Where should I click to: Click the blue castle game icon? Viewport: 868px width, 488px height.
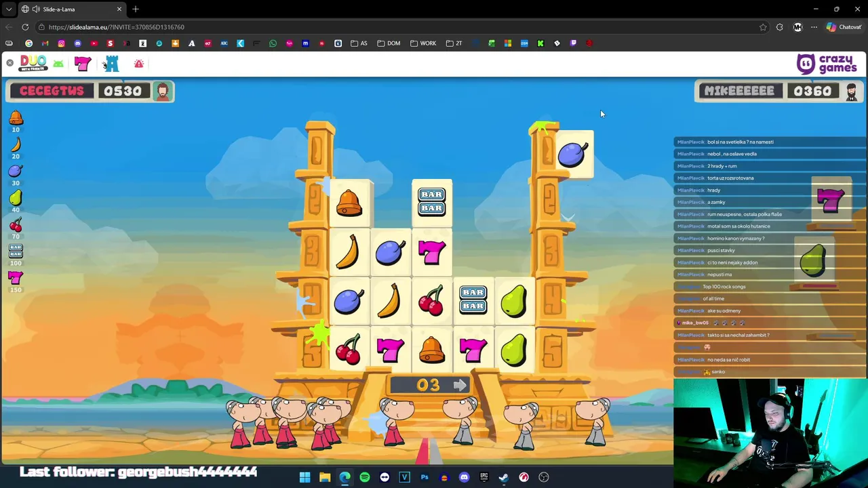point(111,64)
